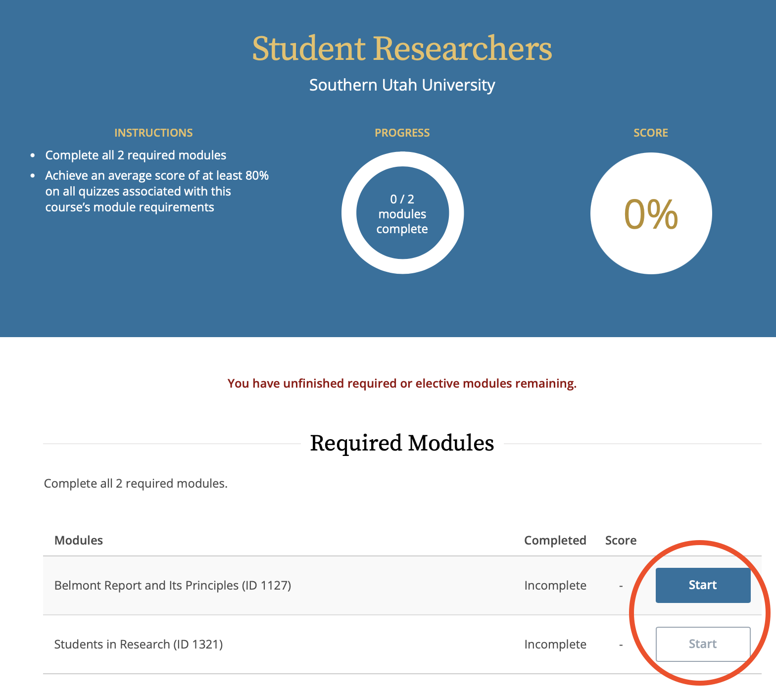Click the PROGRESS heading

(x=402, y=133)
